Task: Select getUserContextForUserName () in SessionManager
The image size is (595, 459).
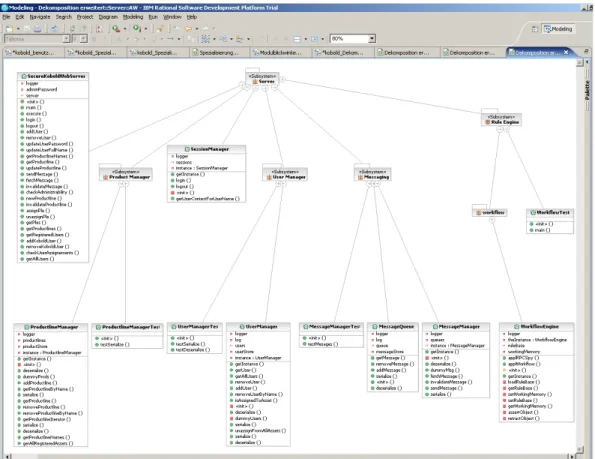Action: pos(205,199)
